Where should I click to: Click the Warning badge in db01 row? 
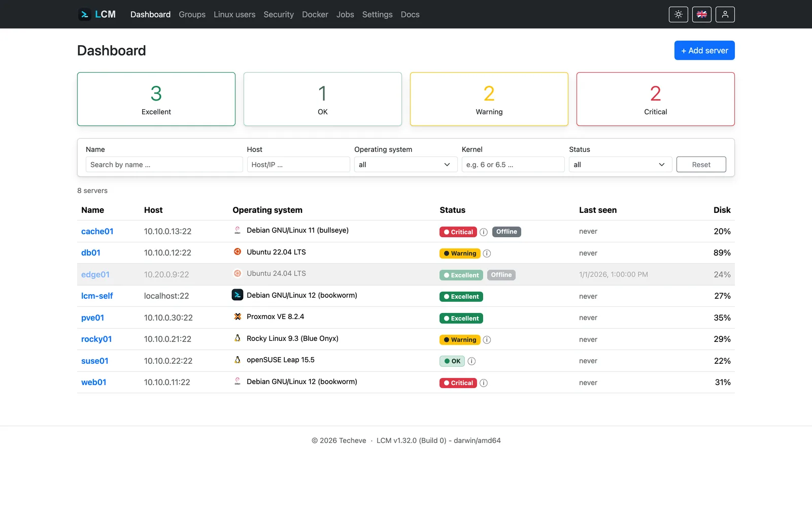click(460, 253)
